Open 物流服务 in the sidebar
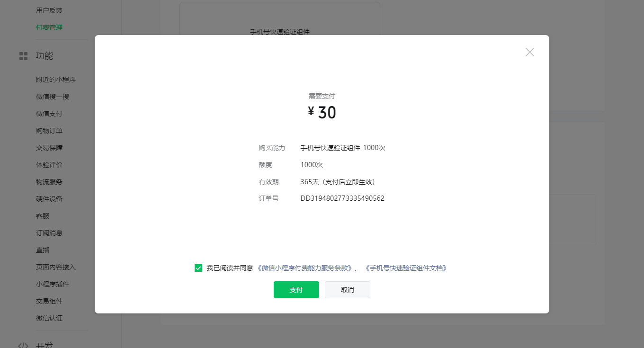The image size is (644, 348). click(x=49, y=182)
